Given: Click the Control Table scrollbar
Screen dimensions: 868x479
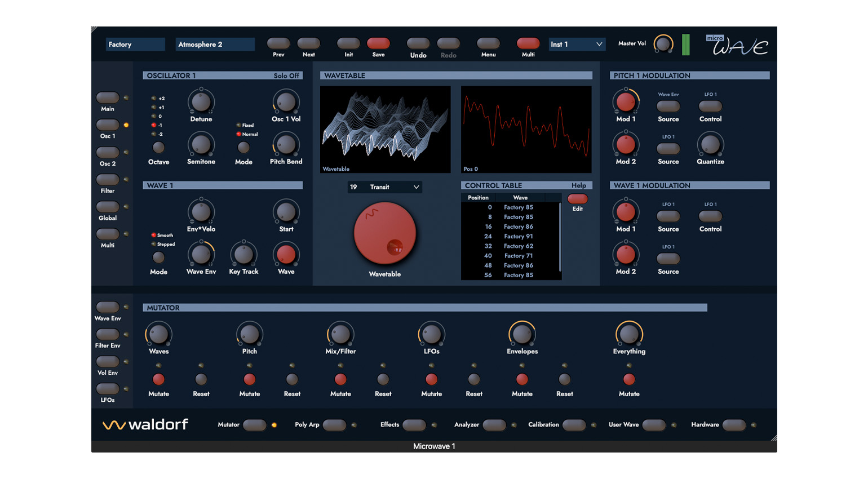Looking at the screenshot, I should 560,237.
